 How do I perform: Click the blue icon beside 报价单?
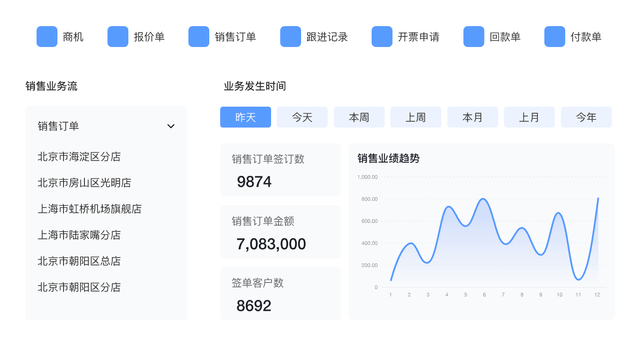pyautogui.click(x=118, y=37)
